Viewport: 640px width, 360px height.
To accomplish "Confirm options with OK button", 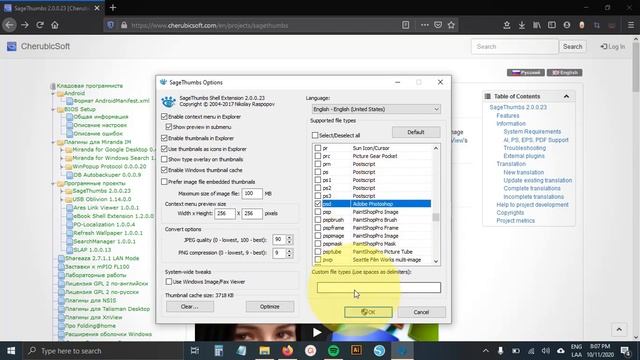I will (x=368, y=312).
